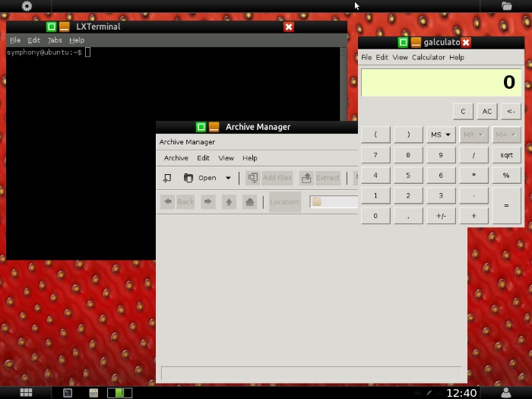Viewport: 532px width, 399px height.
Task: Click the multiply calculator button
Action: pyautogui.click(x=473, y=176)
